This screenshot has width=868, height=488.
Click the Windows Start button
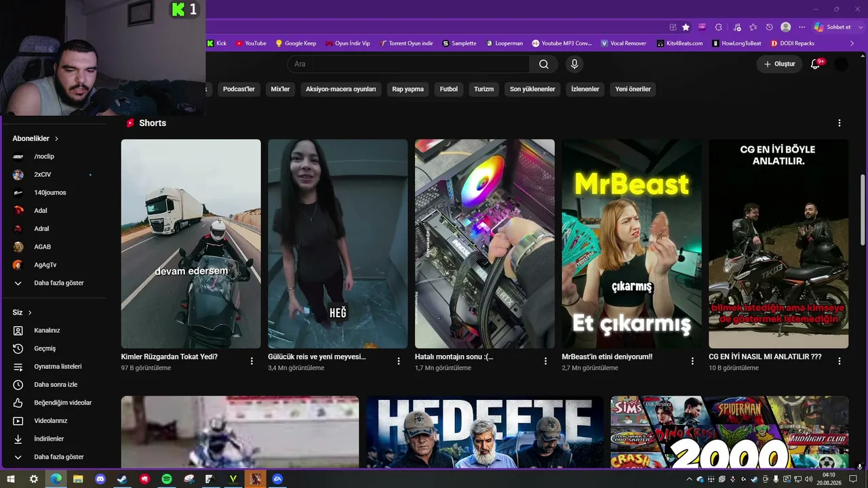tap(12, 479)
